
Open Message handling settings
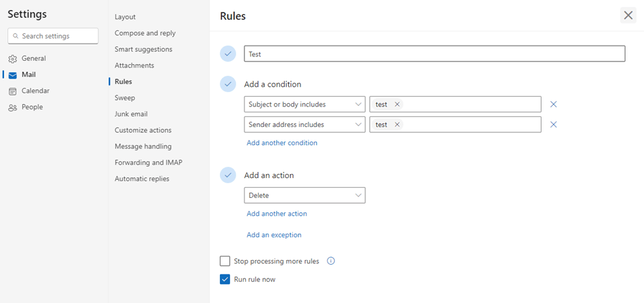(143, 146)
